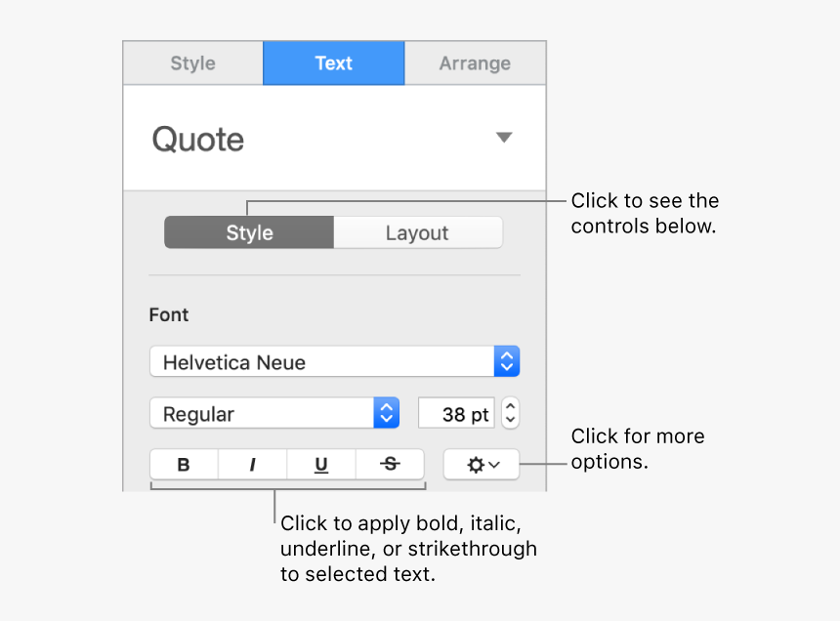
Task: Apply italic using the I button
Action: click(252, 465)
